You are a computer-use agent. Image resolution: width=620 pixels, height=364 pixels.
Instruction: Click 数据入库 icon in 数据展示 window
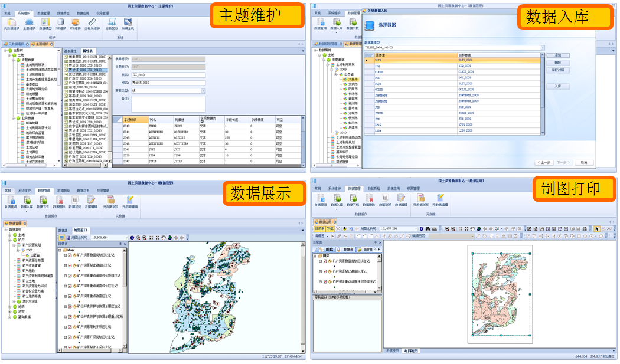click(27, 202)
